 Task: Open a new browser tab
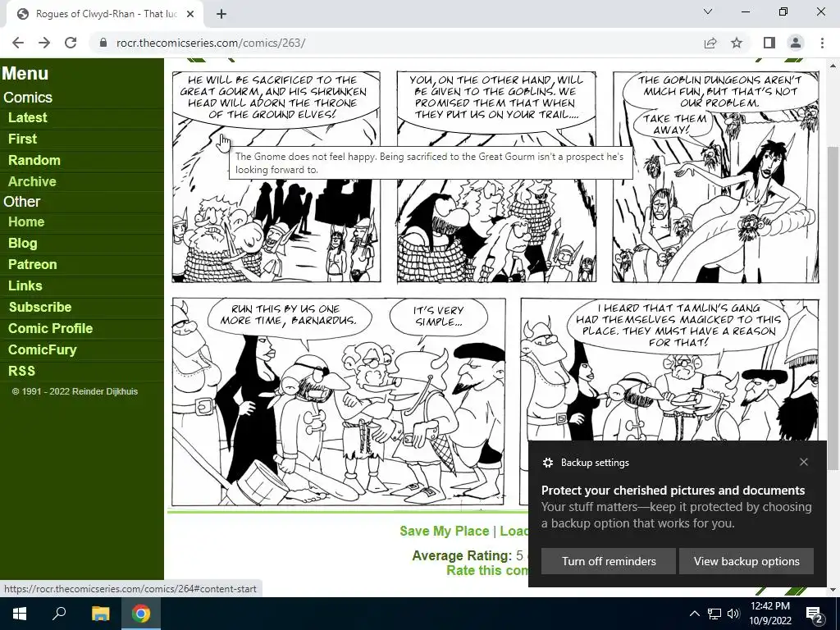221,15
